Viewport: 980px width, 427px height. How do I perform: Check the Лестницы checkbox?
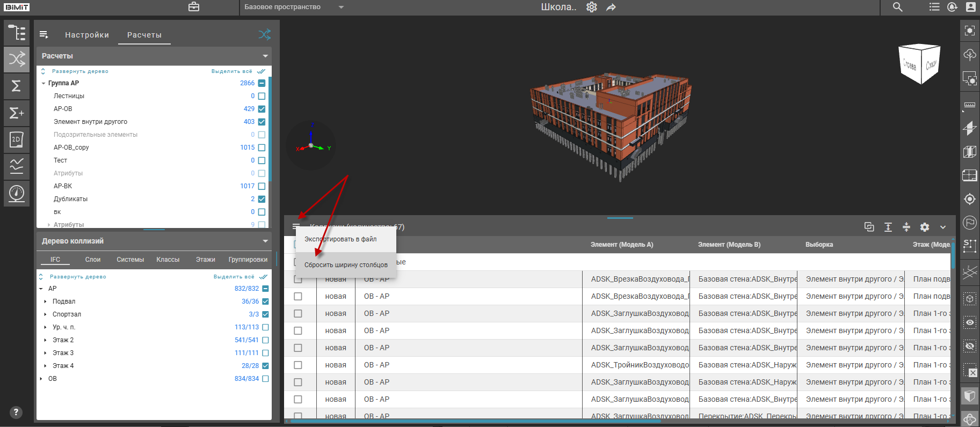262,96
